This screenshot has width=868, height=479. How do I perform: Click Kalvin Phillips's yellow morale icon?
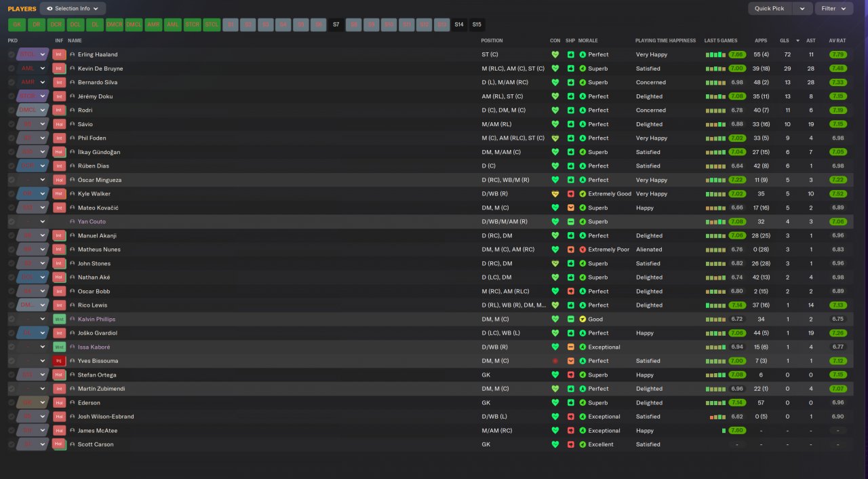click(583, 319)
